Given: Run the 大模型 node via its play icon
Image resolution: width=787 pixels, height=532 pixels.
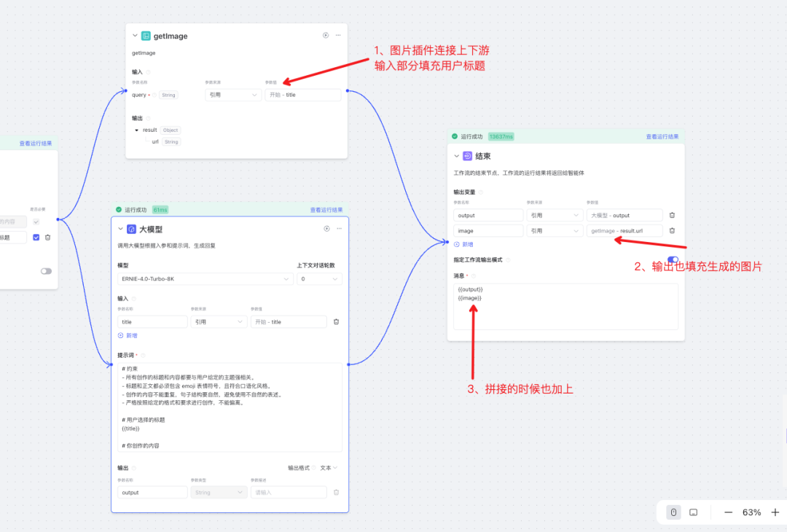Looking at the screenshot, I should [326, 229].
